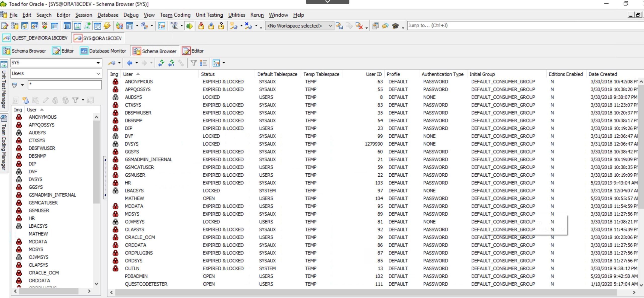
Task: Click the blue filter icon beside search box
Action: tap(15, 85)
